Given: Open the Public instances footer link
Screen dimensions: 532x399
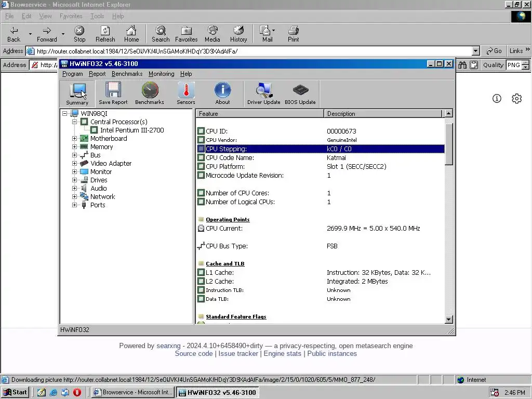Looking at the screenshot, I should click(332, 353).
